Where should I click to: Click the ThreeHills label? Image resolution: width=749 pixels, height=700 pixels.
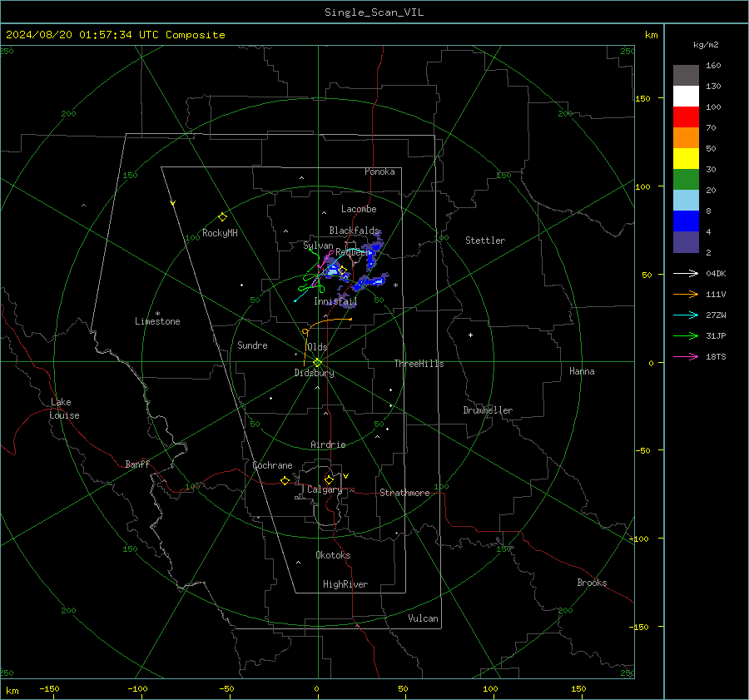419,364
